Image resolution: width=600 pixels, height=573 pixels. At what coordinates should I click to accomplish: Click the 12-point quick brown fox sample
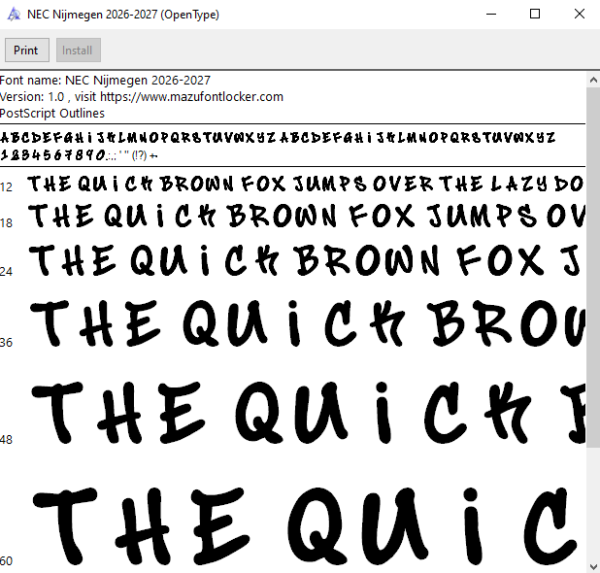click(x=306, y=184)
